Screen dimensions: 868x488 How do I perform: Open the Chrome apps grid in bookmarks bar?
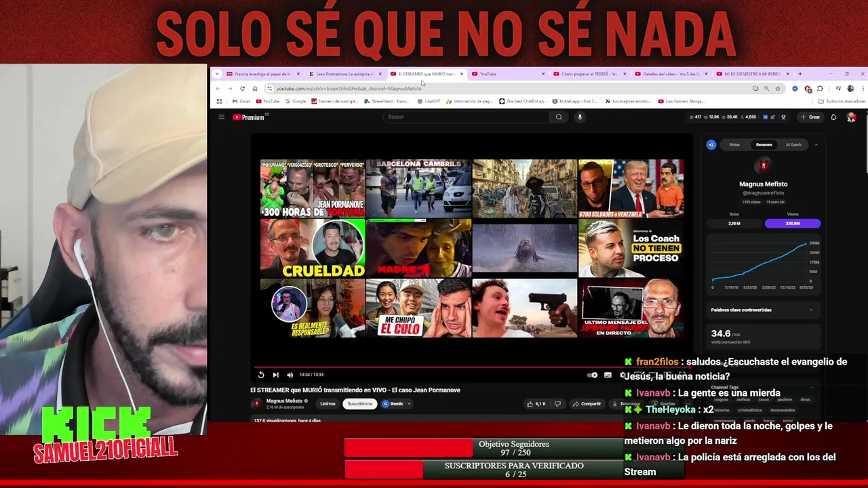pos(219,101)
